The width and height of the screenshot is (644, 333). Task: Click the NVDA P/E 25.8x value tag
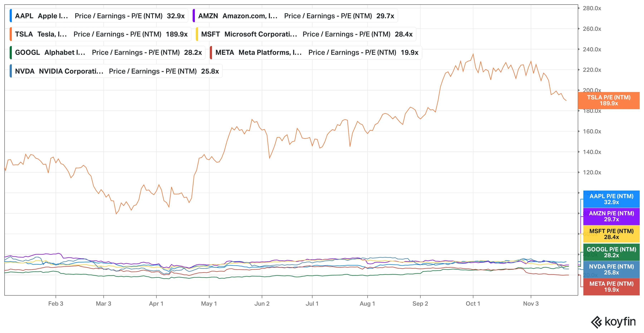[611, 269]
